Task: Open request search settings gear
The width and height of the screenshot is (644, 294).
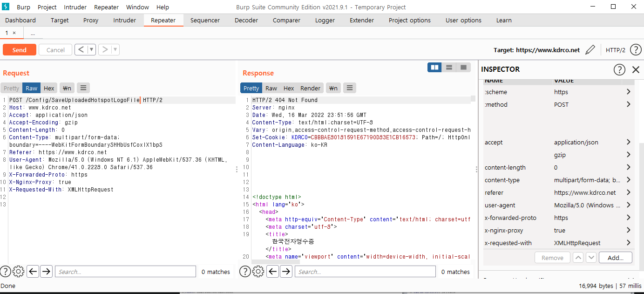Action: 18,271
